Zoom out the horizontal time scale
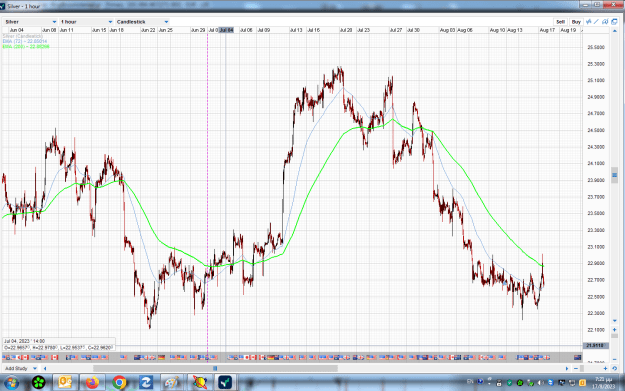Image resolution: width=625 pixels, height=391 pixels. (x=576, y=369)
